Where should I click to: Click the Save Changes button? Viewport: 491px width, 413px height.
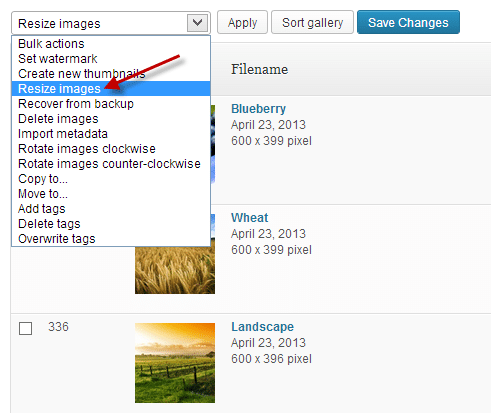pos(408,22)
